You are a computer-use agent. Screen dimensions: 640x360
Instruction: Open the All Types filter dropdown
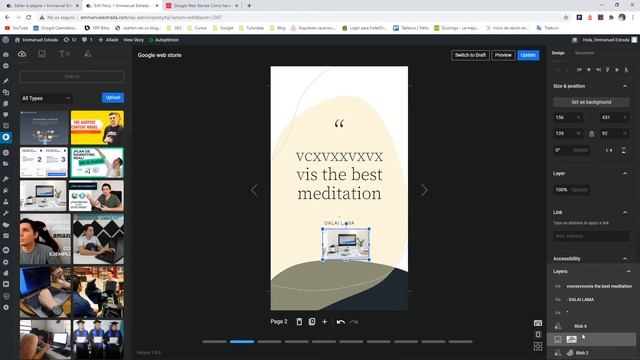[46, 98]
